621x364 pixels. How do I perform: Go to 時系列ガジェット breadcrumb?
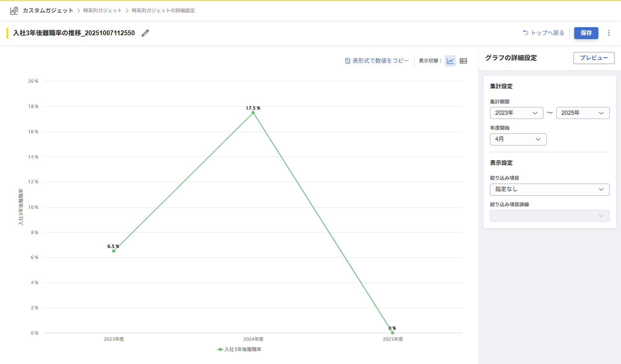[103, 11]
